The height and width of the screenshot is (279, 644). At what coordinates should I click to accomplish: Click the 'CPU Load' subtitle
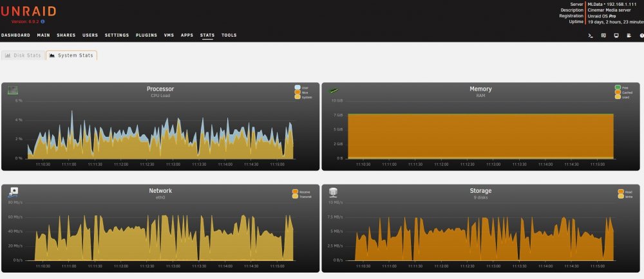point(160,96)
